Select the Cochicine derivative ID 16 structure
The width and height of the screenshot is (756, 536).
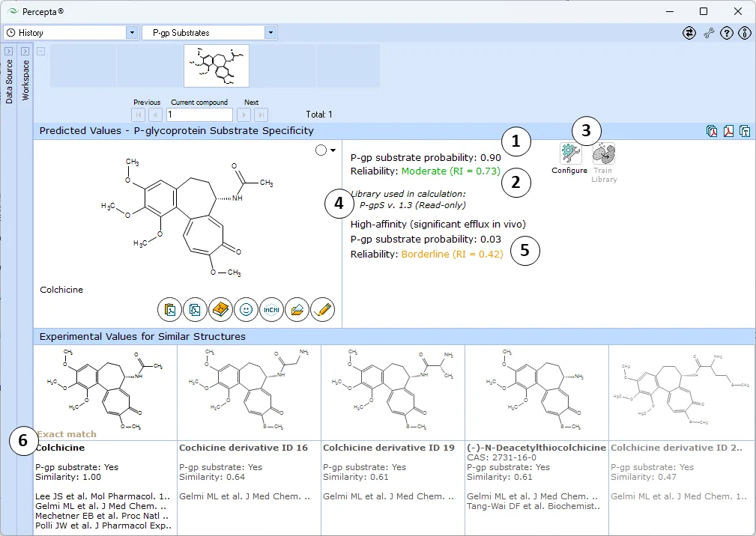pos(250,392)
